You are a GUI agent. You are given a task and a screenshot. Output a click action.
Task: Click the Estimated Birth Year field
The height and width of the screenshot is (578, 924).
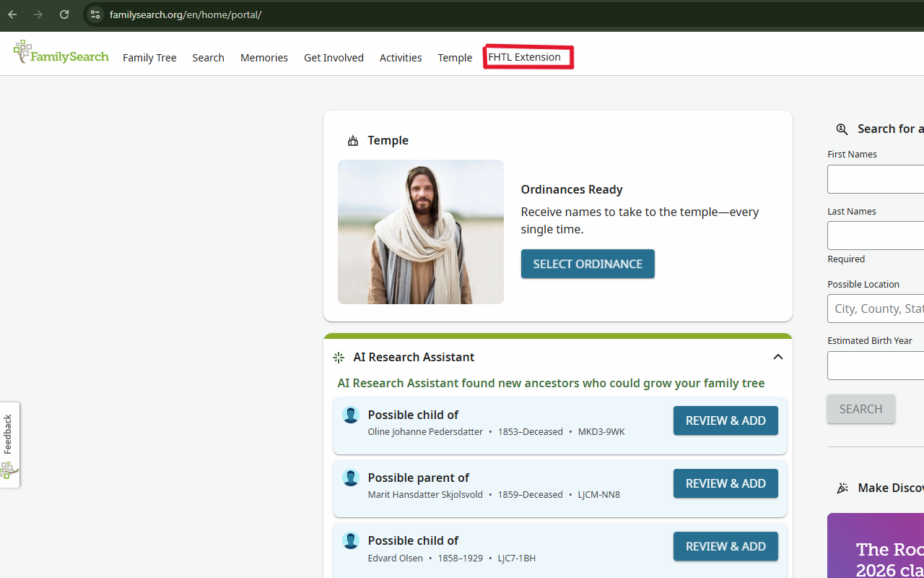click(x=876, y=366)
